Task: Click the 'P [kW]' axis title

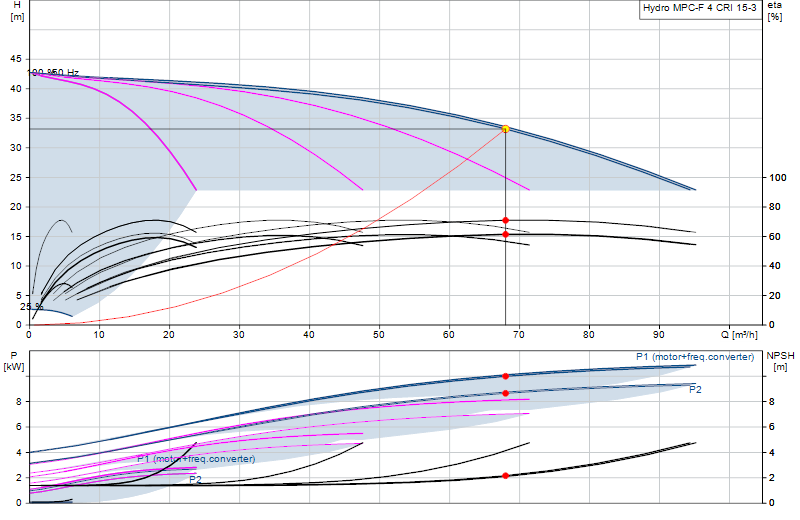Action: (14, 361)
